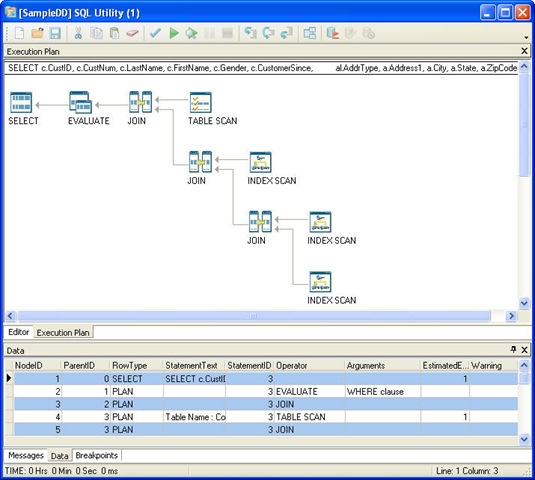Click the Show Plan diagram toolbar icon
535x480 pixels.
(310, 33)
